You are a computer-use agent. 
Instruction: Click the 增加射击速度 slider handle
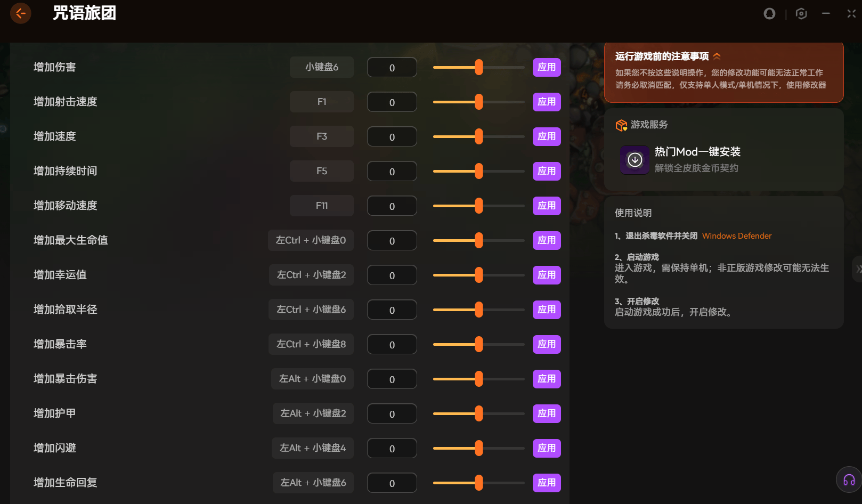[479, 102]
